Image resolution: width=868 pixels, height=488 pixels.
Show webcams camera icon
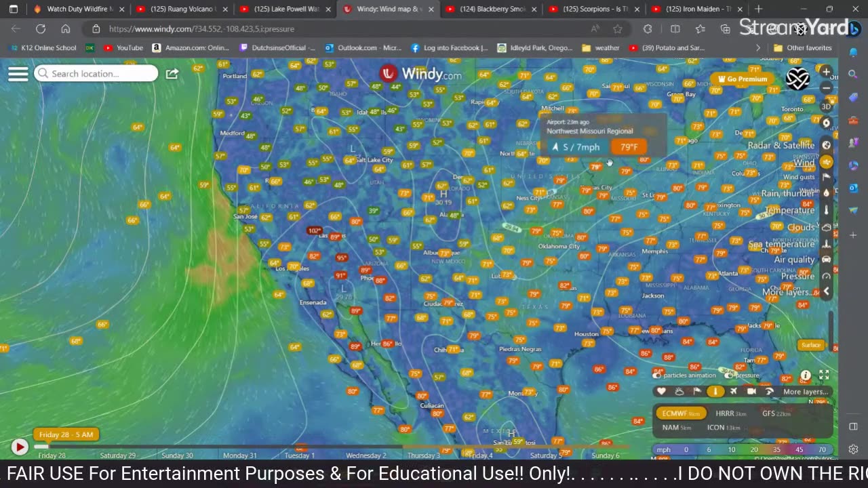(x=751, y=391)
